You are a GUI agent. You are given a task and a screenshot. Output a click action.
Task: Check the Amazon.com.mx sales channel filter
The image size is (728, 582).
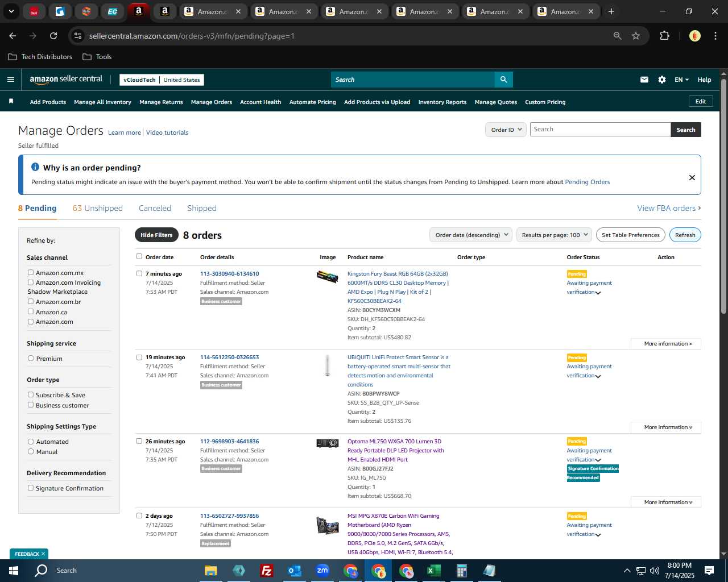(31, 272)
